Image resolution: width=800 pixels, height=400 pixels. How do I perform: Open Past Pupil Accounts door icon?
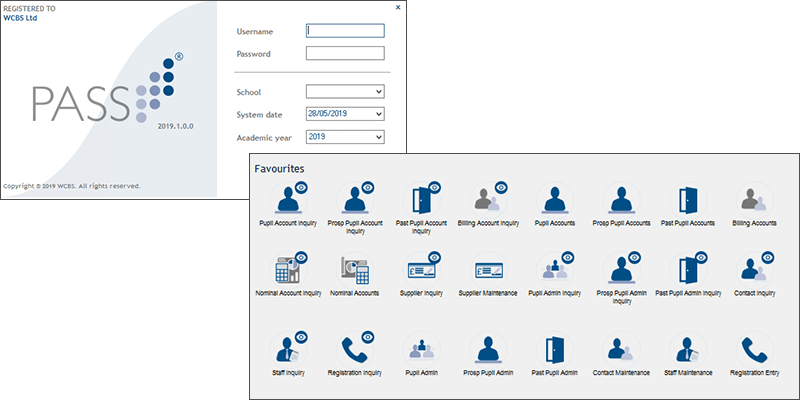[x=688, y=200]
